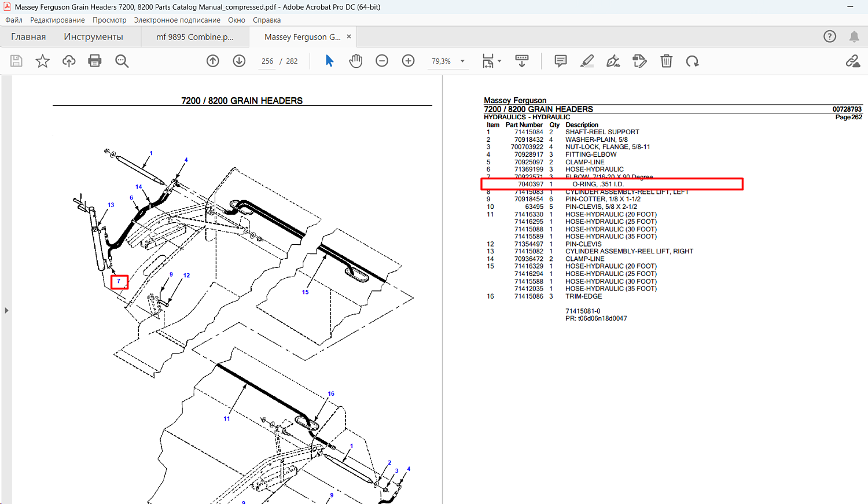Click Page262 label

[x=849, y=117]
